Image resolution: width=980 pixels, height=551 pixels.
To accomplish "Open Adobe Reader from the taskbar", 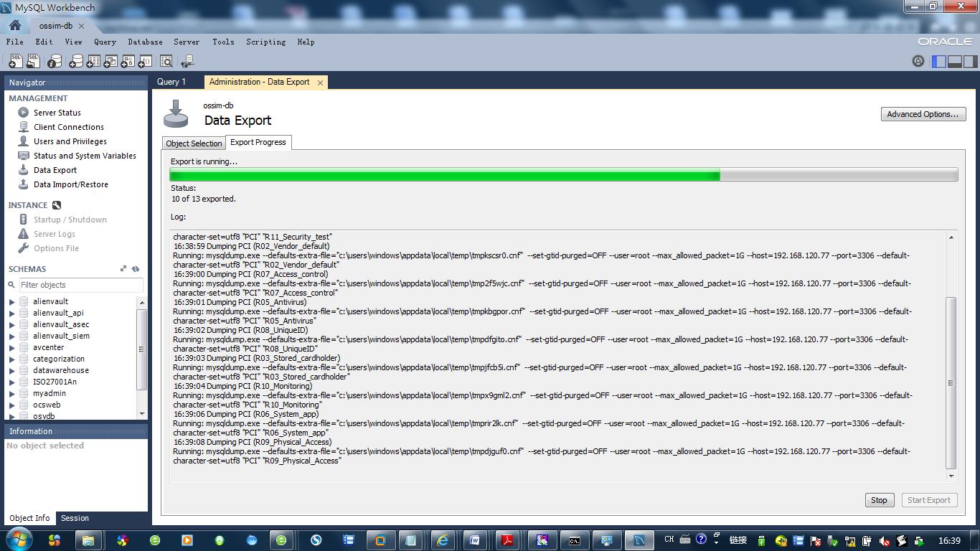I will (x=508, y=540).
